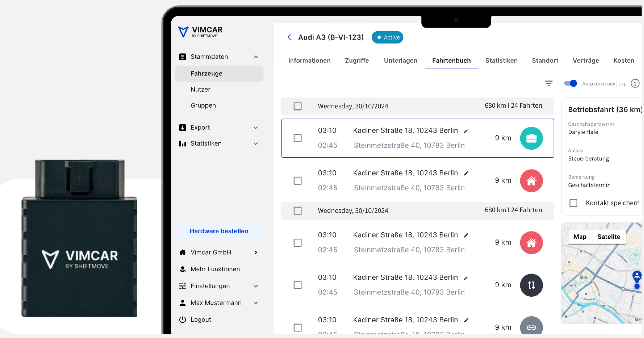Select the Map view button
Viewport: 644px width, 338px height.
click(580, 237)
